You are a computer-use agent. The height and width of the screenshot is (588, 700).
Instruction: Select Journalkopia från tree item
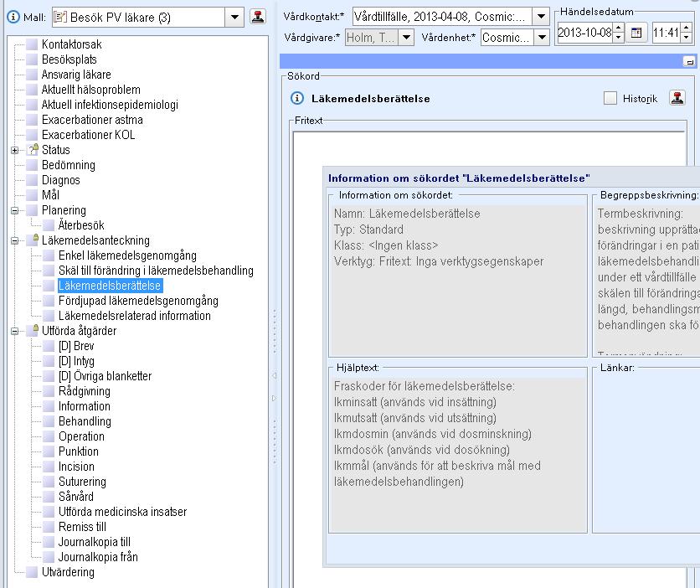98,557
